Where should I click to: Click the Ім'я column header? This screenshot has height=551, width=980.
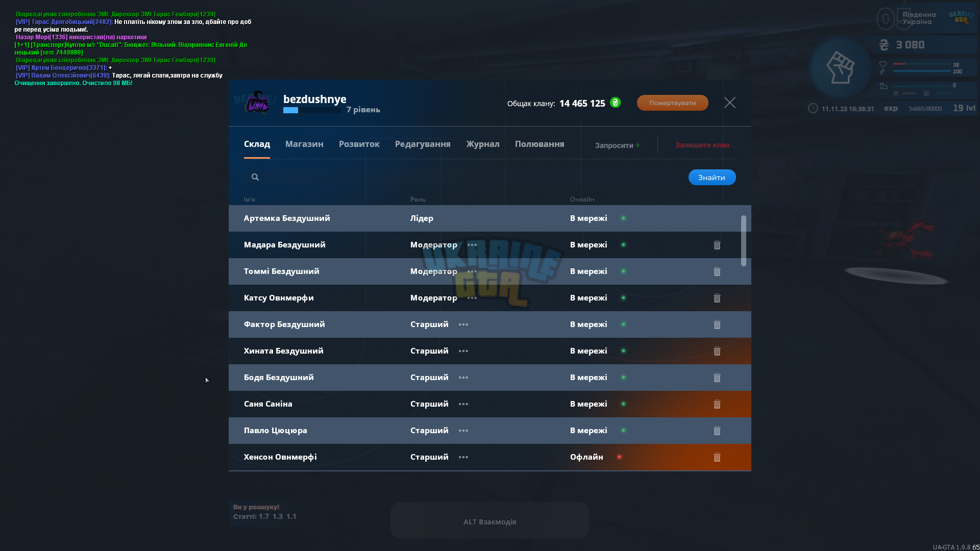pos(249,199)
